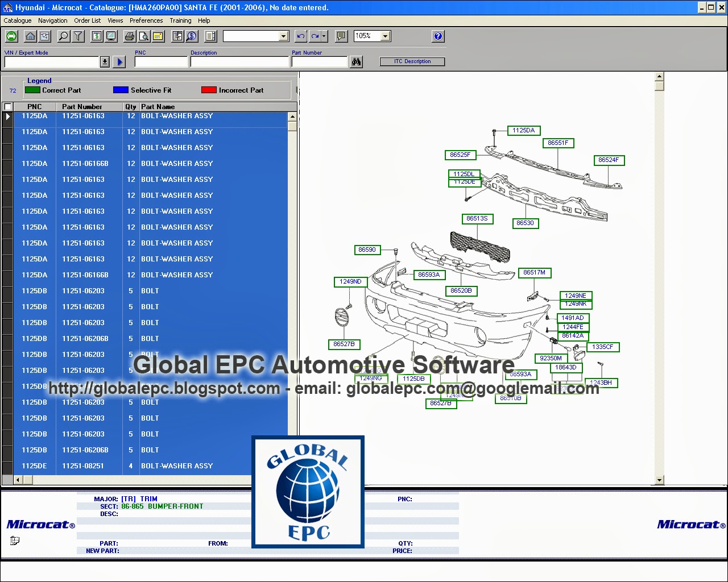
Task: Open the Preferences menu
Action: click(146, 20)
